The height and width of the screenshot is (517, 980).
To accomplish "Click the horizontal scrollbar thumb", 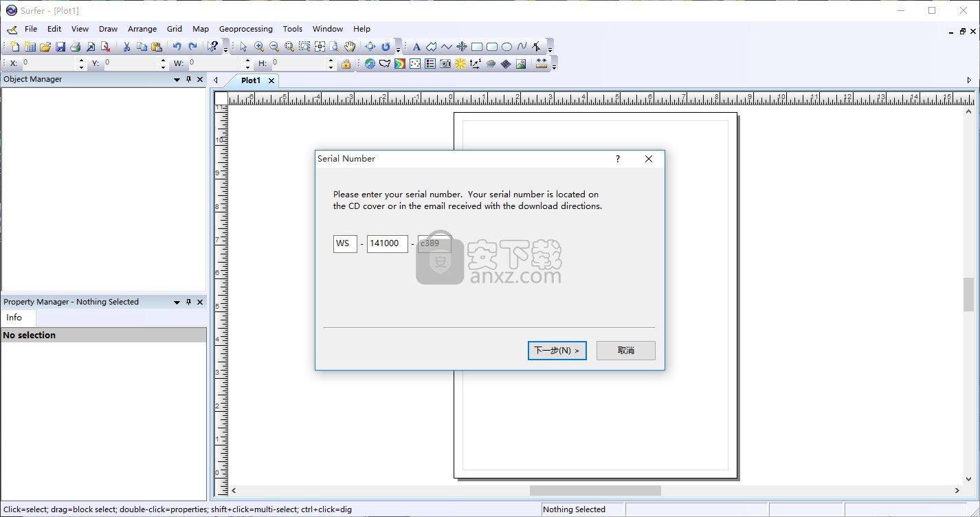I will [x=595, y=490].
